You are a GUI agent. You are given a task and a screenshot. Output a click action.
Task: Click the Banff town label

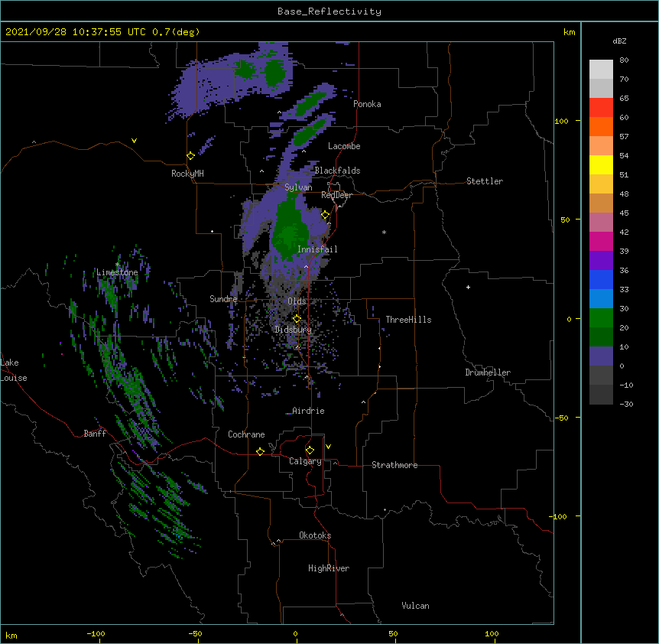95,434
